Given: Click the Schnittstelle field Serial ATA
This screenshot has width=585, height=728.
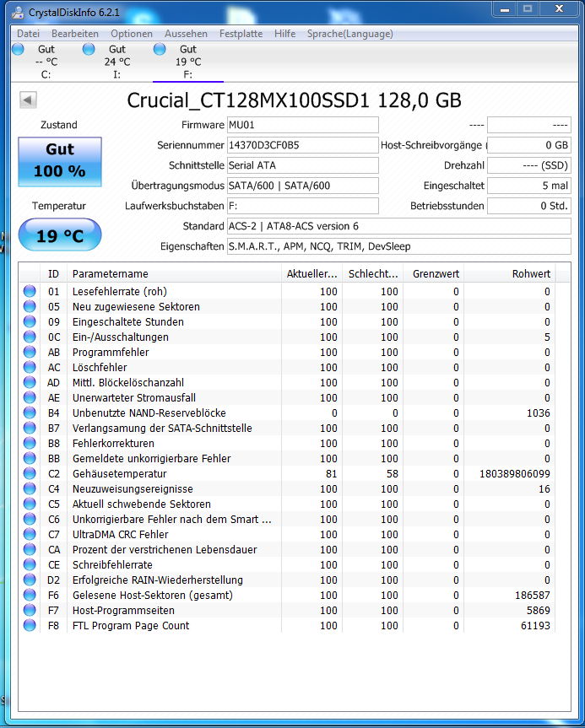Looking at the screenshot, I should 303,165.
